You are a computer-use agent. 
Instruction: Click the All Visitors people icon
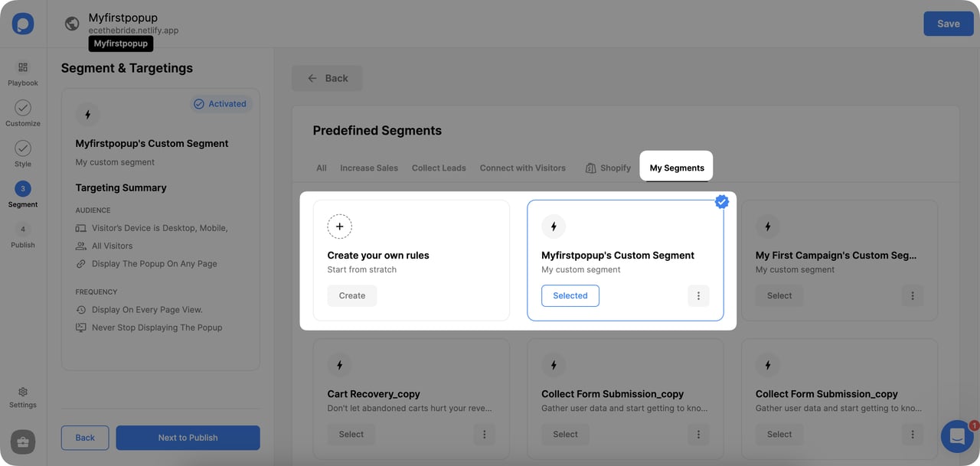click(81, 246)
